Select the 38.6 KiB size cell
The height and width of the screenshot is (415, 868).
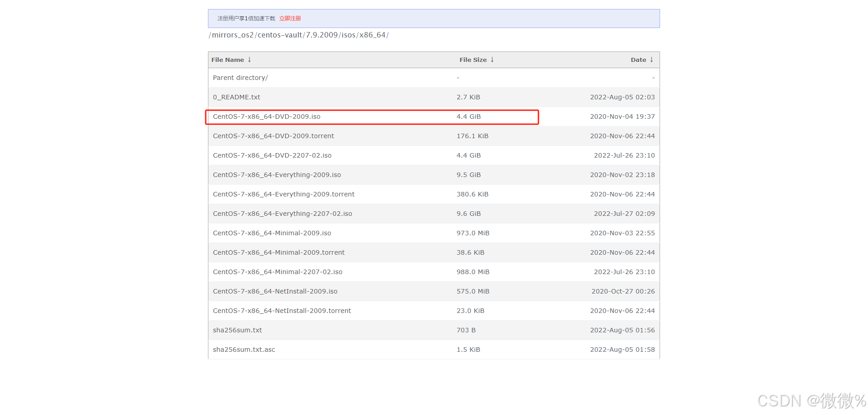(x=470, y=252)
